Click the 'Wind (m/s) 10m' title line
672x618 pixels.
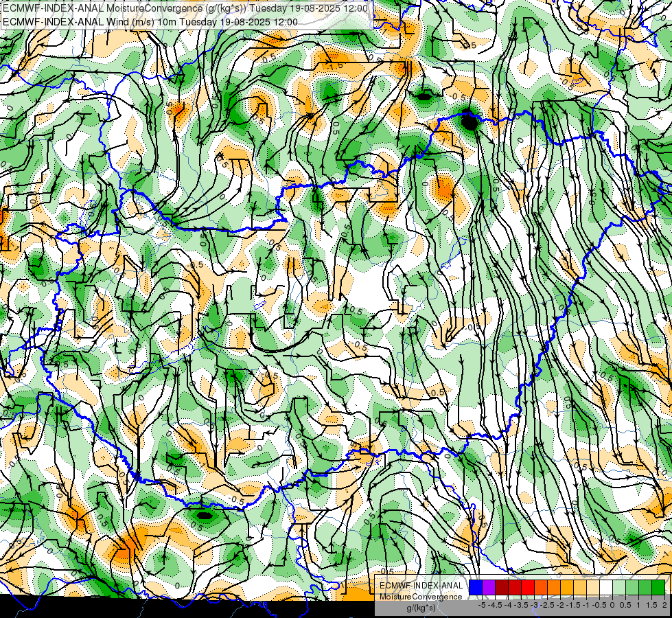tap(150, 21)
